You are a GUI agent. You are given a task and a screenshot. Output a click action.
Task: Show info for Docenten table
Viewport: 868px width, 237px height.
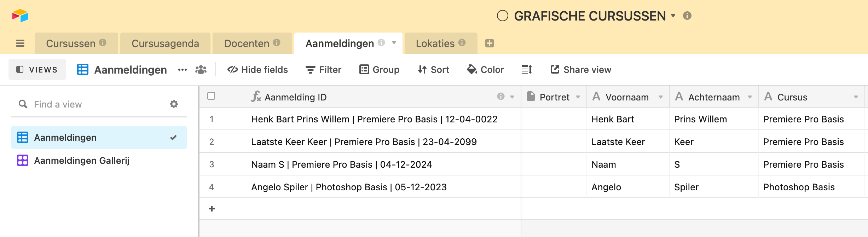point(277,42)
